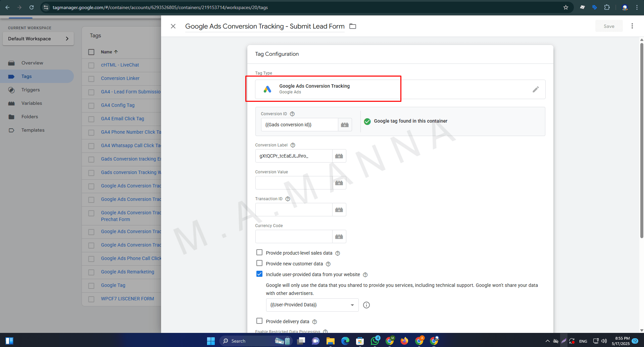Open Variables in the left sidebar
The width and height of the screenshot is (644, 347).
tap(32, 103)
